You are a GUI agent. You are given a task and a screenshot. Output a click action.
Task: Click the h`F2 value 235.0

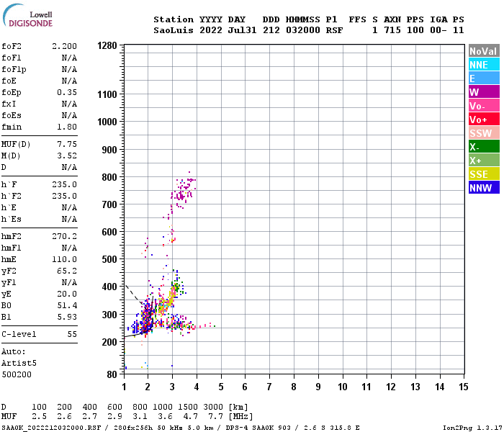point(64,196)
